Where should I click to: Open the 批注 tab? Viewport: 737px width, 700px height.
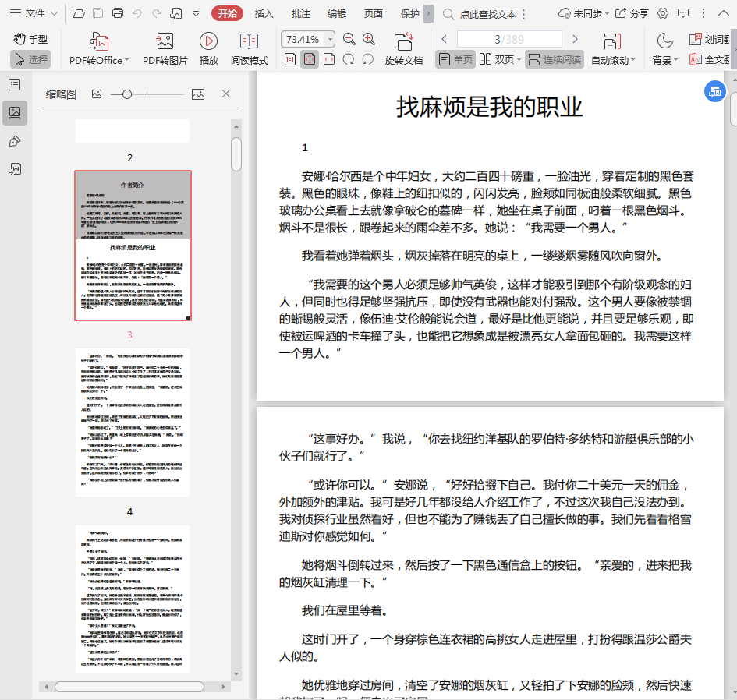pyautogui.click(x=300, y=13)
